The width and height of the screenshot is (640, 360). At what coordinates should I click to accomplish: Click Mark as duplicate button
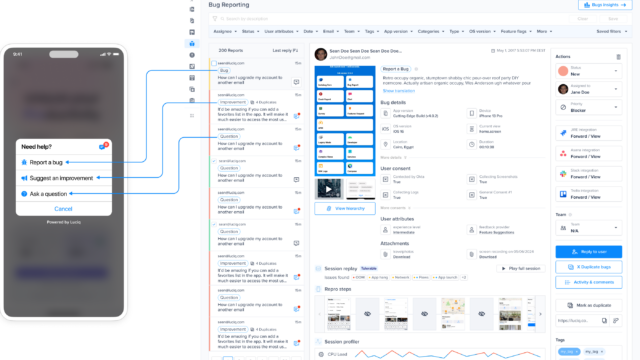[x=589, y=305]
